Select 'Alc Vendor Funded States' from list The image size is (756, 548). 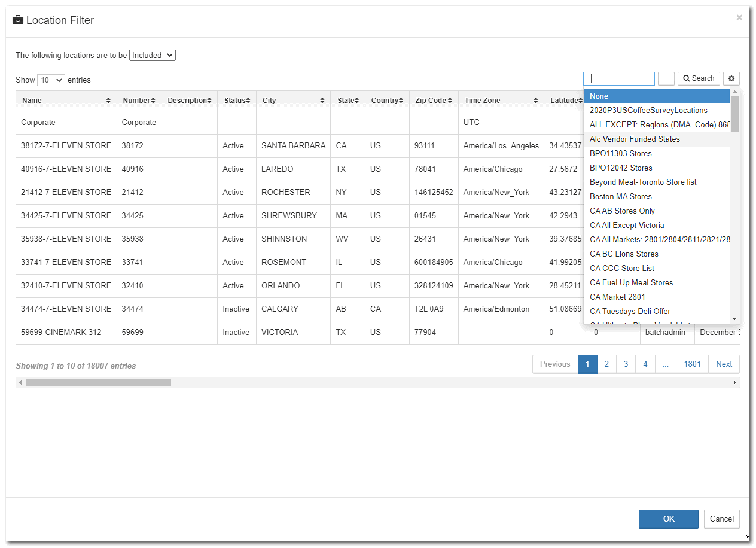click(x=635, y=139)
